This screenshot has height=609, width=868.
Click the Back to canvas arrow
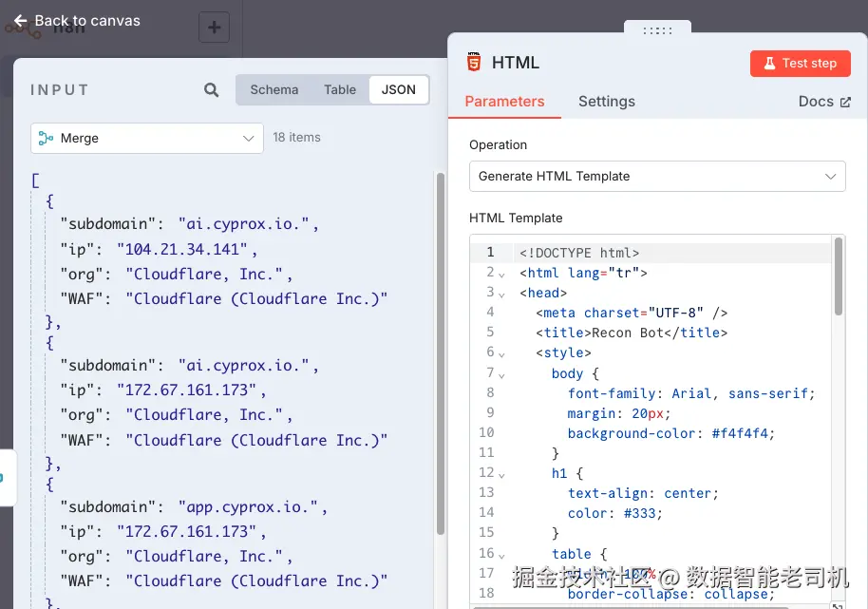21,20
